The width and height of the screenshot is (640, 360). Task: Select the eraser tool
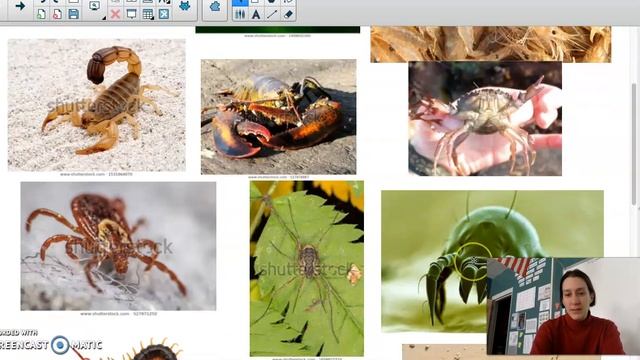point(288,14)
